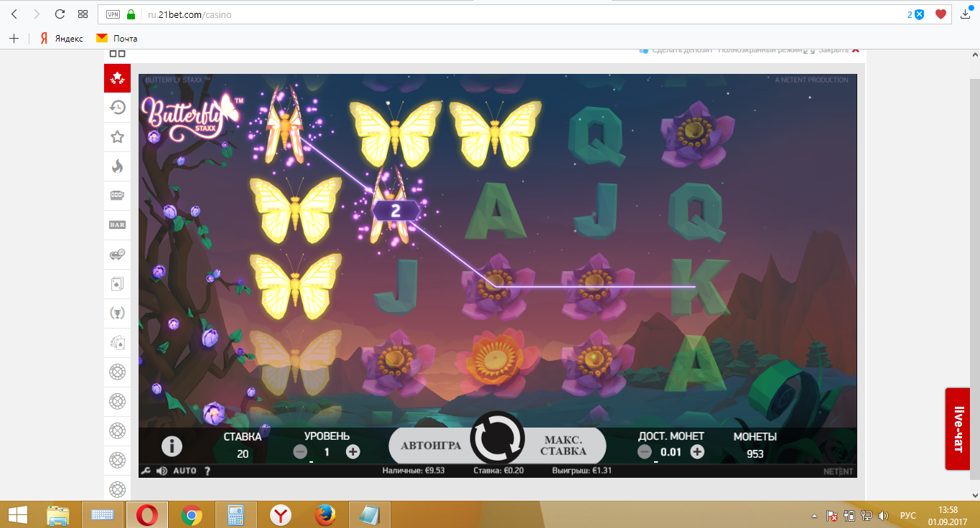The height and width of the screenshot is (528, 980).
Task: Open slot machine category sidebar icon
Action: tap(117, 196)
